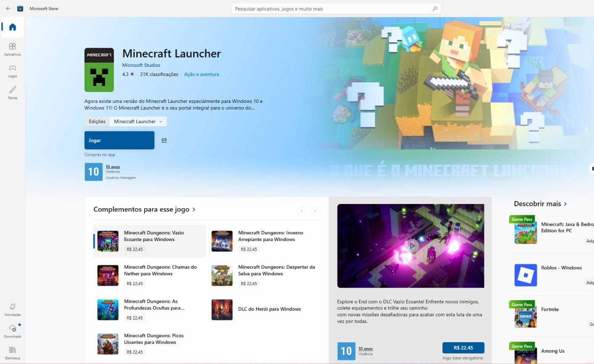Select Minecraft Dungeons: Despertar da Selva add-on
Screen dimensions: 594x364
[264, 275]
